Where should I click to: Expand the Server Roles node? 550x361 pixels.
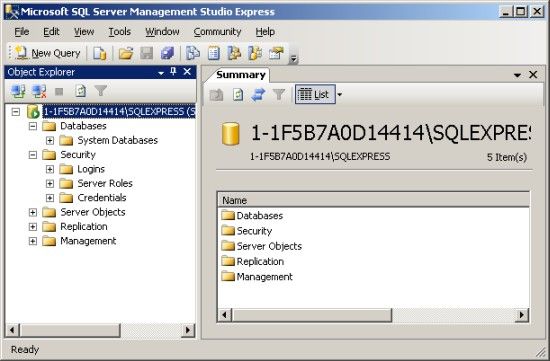pyautogui.click(x=50, y=183)
